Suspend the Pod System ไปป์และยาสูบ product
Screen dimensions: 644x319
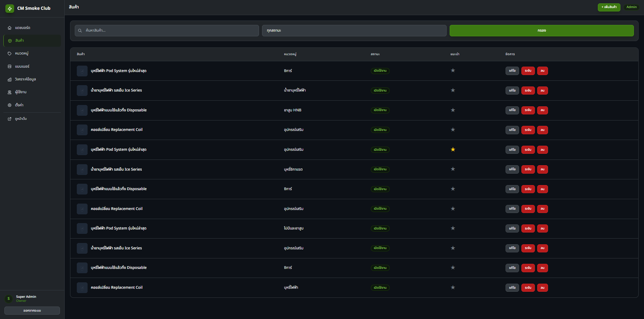(528, 228)
